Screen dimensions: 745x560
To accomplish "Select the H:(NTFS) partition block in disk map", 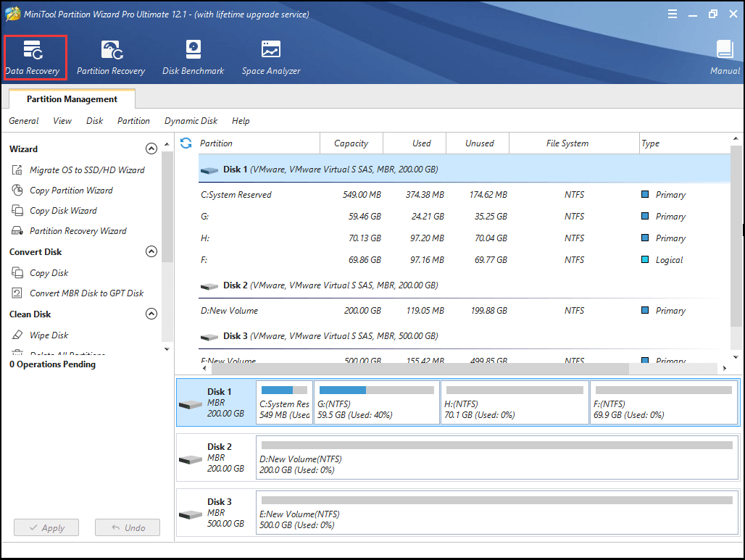I will coord(515,402).
